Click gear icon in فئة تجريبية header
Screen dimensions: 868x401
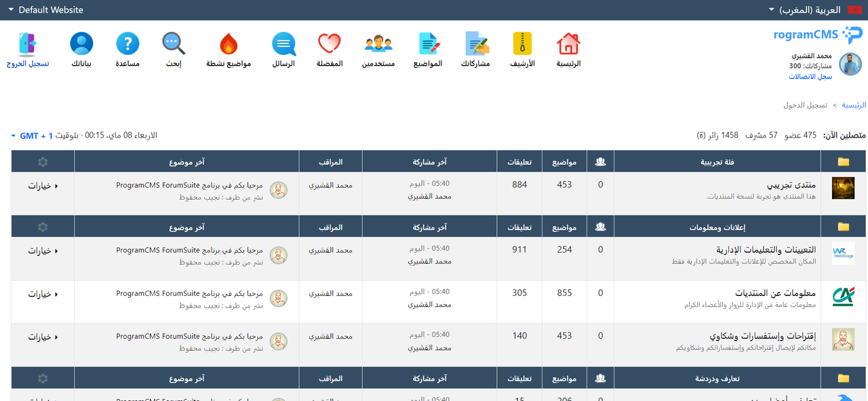(x=43, y=162)
